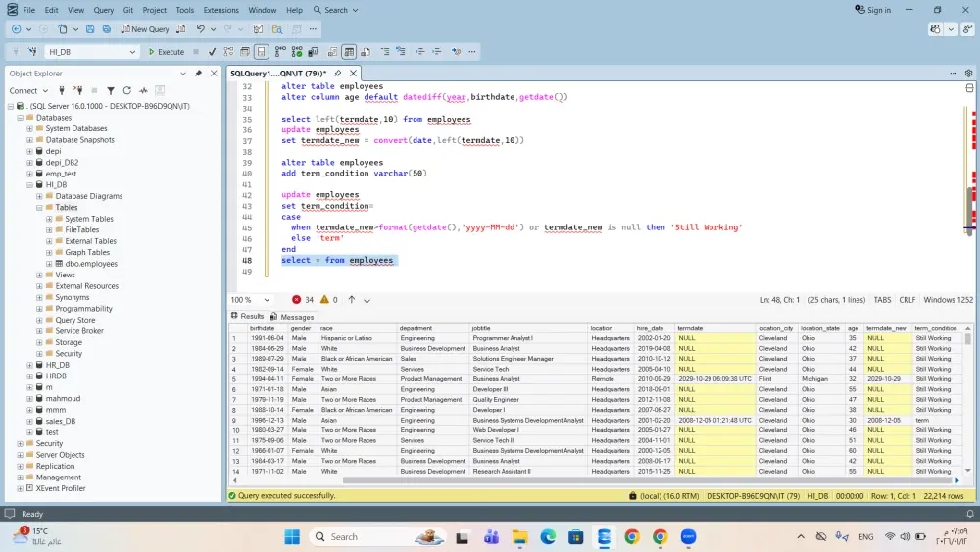Click the Increase Indent icon
The width and height of the screenshot is (980, 552).
[x=437, y=52]
